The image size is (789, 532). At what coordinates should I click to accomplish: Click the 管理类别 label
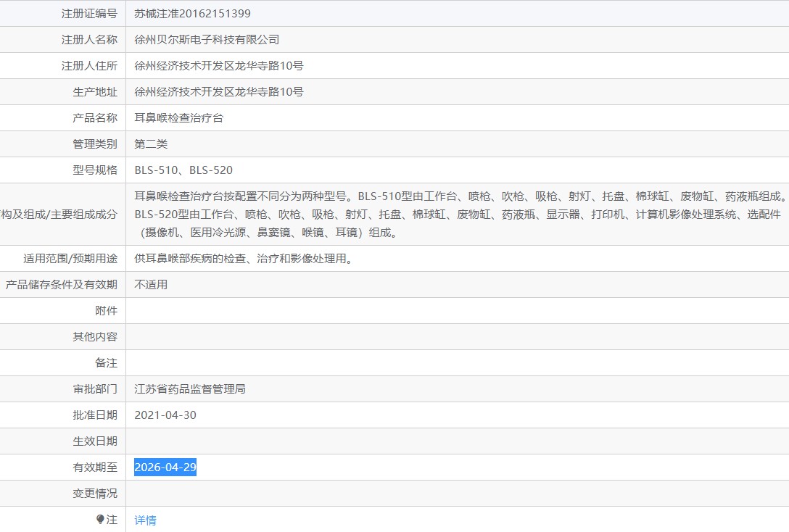point(94,144)
